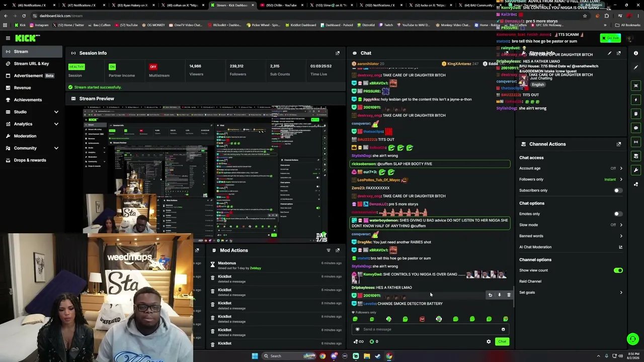Viewport: 644px width, 362px height.
Task: Reload the page in Chrome
Action: 24,16
